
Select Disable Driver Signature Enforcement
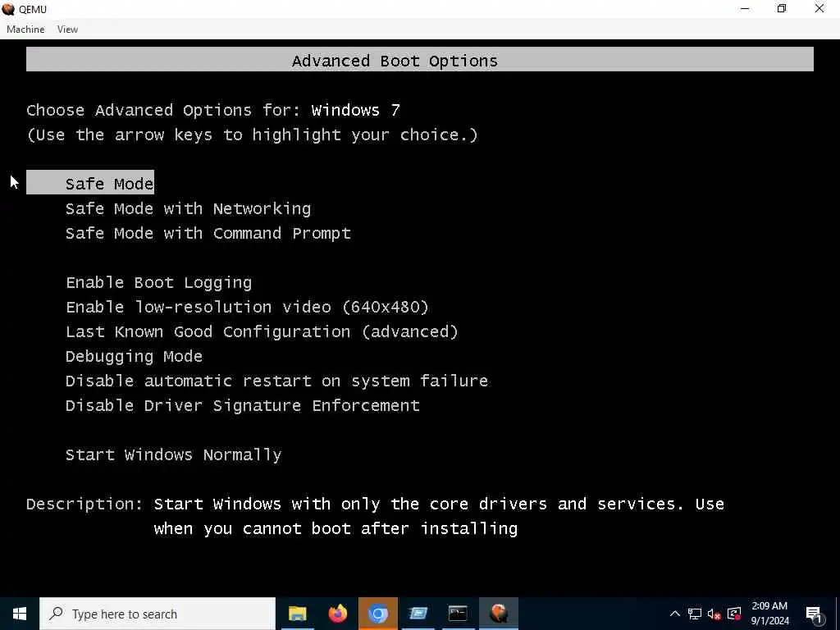click(x=243, y=405)
